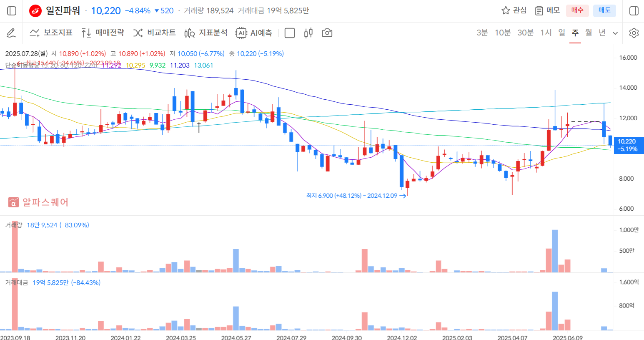The width and height of the screenshot is (644, 340).
Task: Switch to 일 daily interval
Action: pyautogui.click(x=562, y=33)
